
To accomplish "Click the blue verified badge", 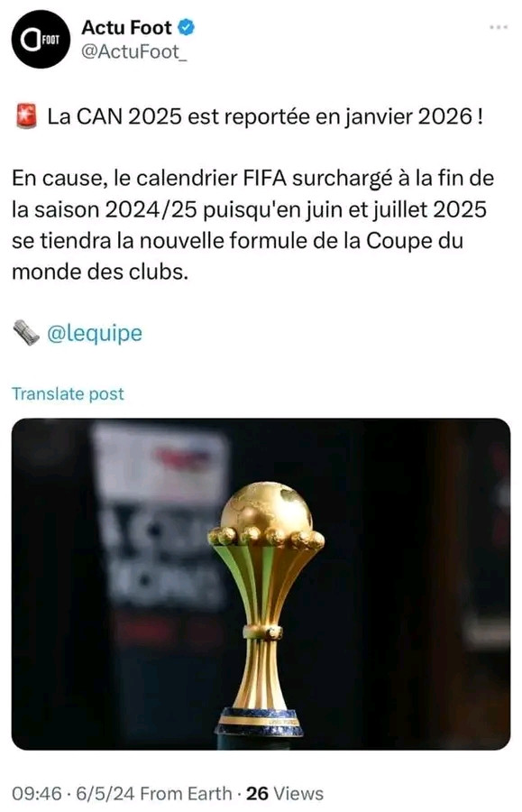I will click(187, 27).
